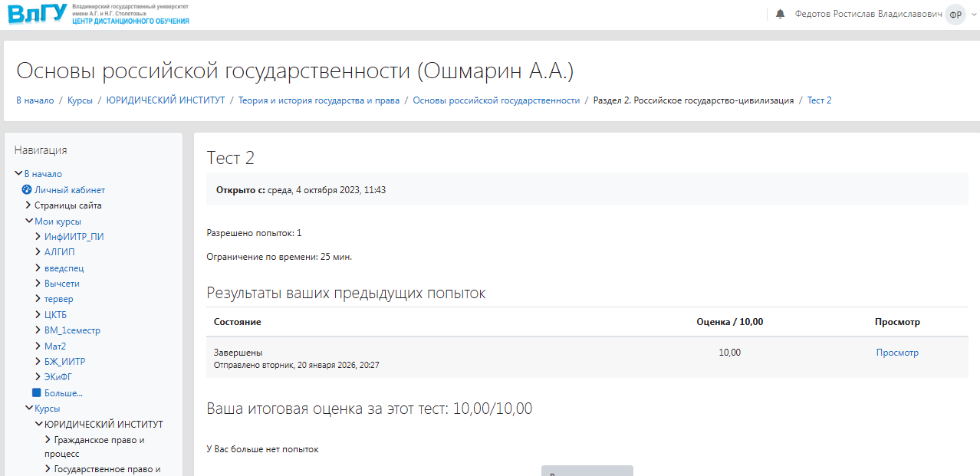
Task: Open the notifications bell icon
Action: click(x=781, y=14)
